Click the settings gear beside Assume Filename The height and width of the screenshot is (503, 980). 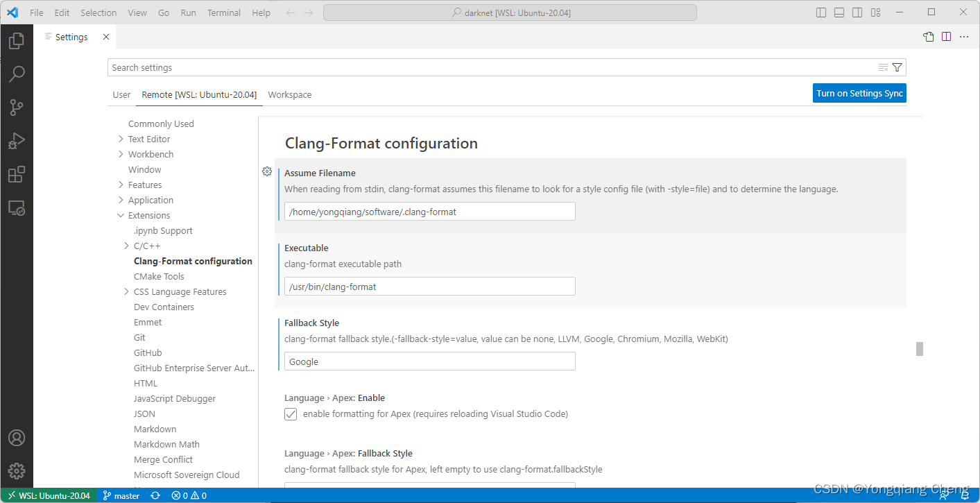pyautogui.click(x=267, y=171)
